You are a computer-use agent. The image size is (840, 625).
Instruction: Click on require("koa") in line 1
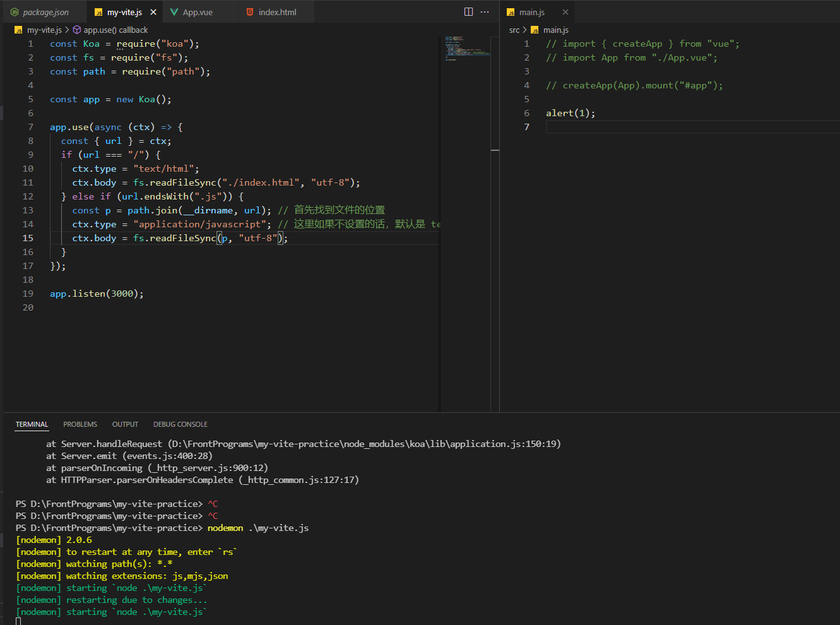click(155, 44)
